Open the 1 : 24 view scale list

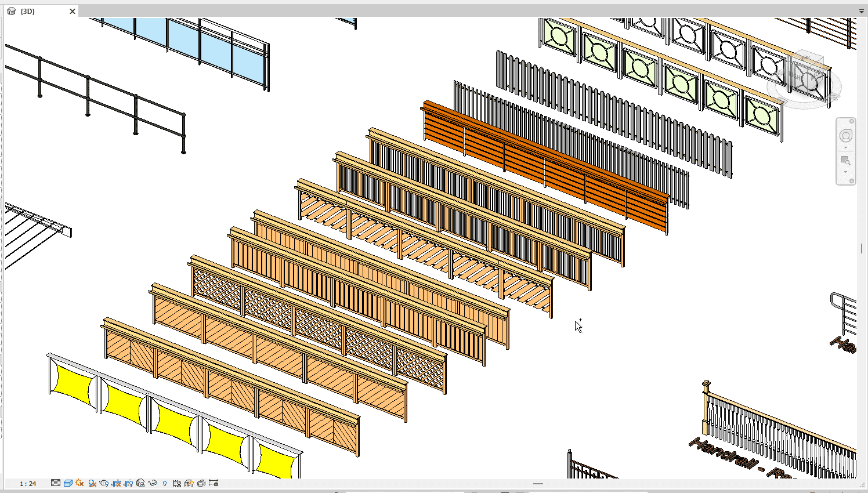click(x=28, y=484)
